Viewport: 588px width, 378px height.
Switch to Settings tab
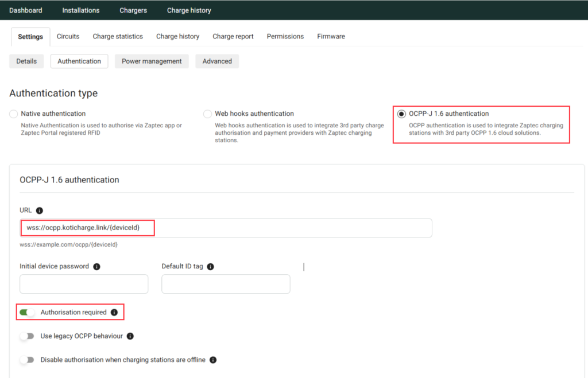pyautogui.click(x=30, y=37)
